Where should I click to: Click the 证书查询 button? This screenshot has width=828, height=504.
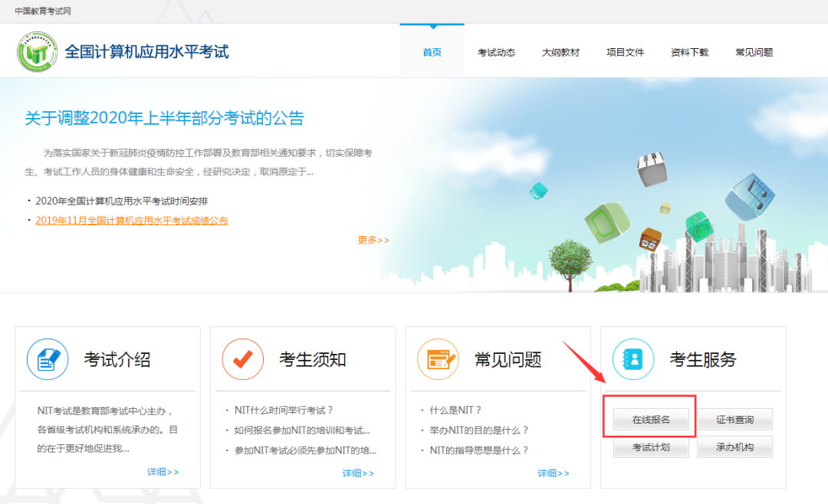click(x=734, y=420)
